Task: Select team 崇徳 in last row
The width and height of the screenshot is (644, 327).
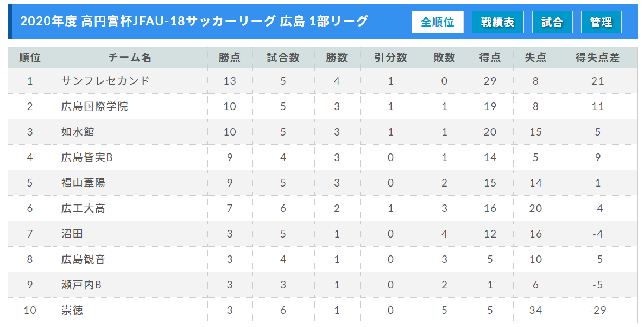Action: pyautogui.click(x=72, y=310)
